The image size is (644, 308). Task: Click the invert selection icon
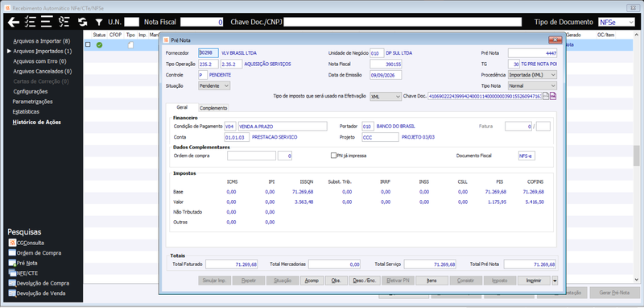point(64,23)
